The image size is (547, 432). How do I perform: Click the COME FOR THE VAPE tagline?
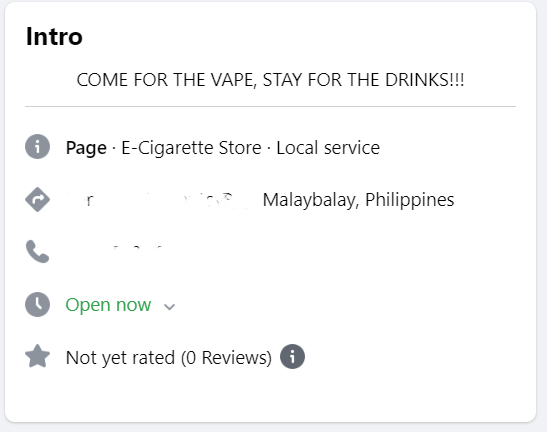pyautogui.click(x=270, y=80)
